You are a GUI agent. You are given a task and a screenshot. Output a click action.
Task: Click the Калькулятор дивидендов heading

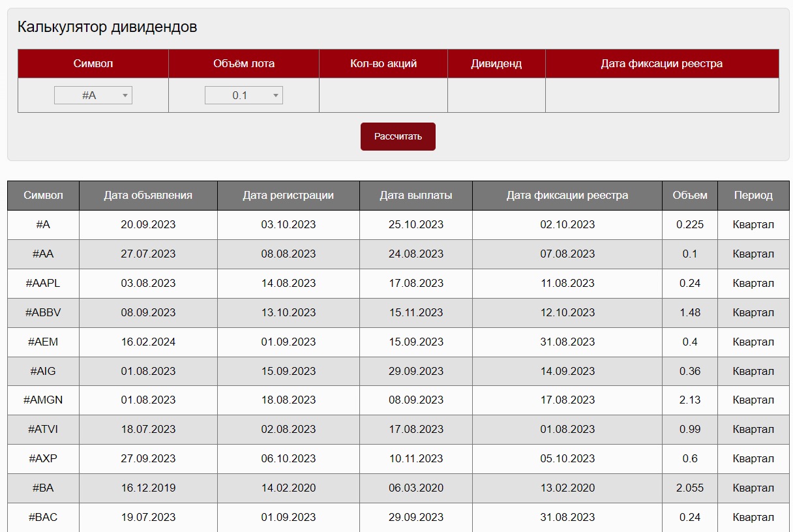pos(107,27)
